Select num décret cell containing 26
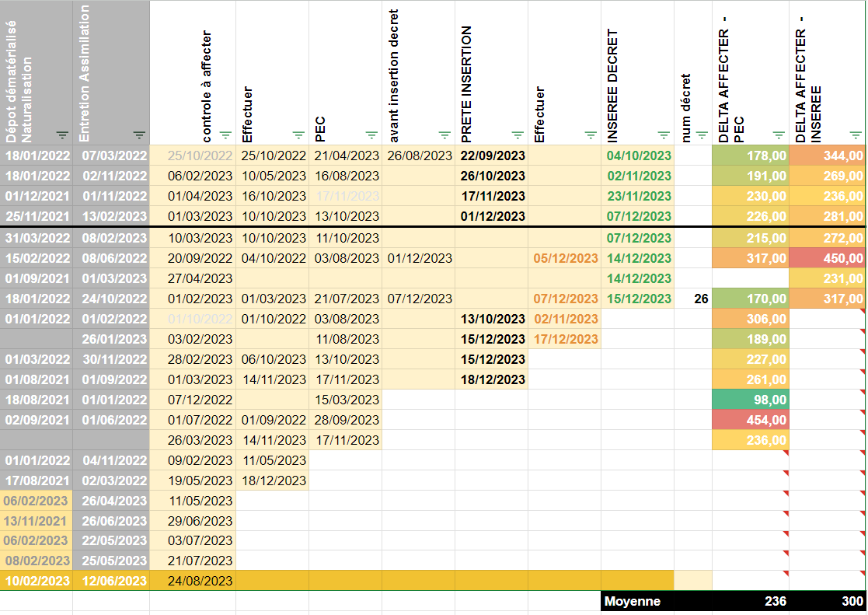 click(693, 299)
